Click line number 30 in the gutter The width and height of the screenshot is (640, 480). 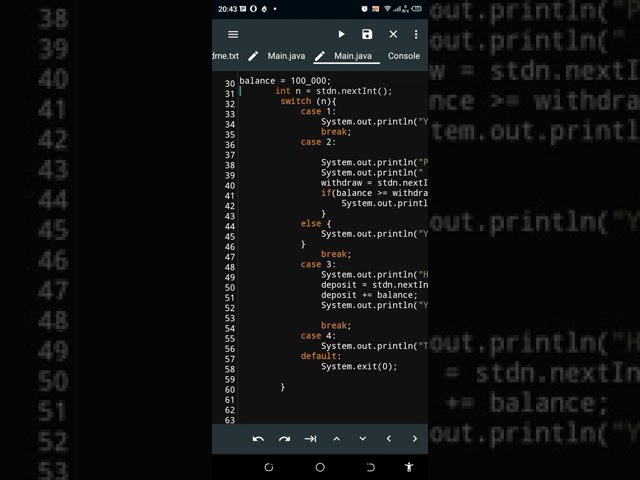pyautogui.click(x=230, y=84)
